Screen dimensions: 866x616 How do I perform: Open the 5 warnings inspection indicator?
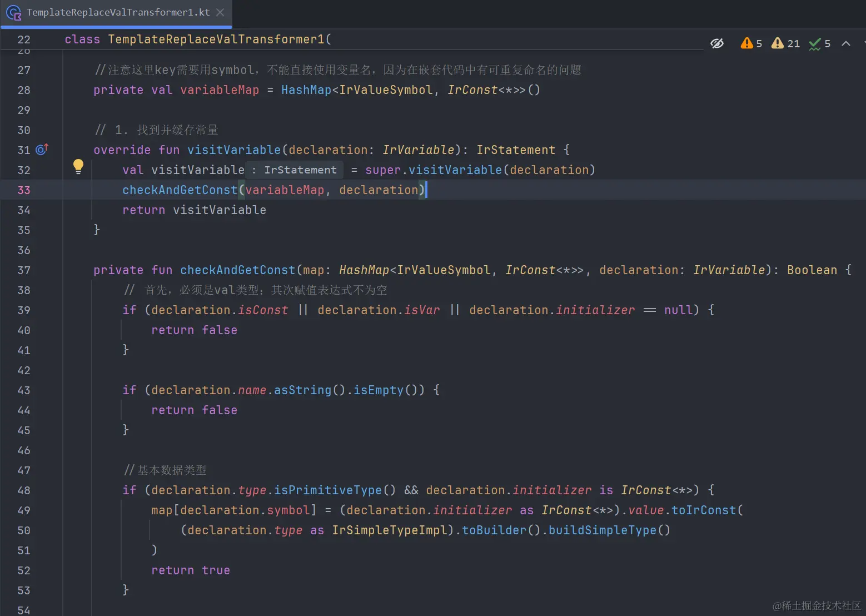tap(751, 43)
